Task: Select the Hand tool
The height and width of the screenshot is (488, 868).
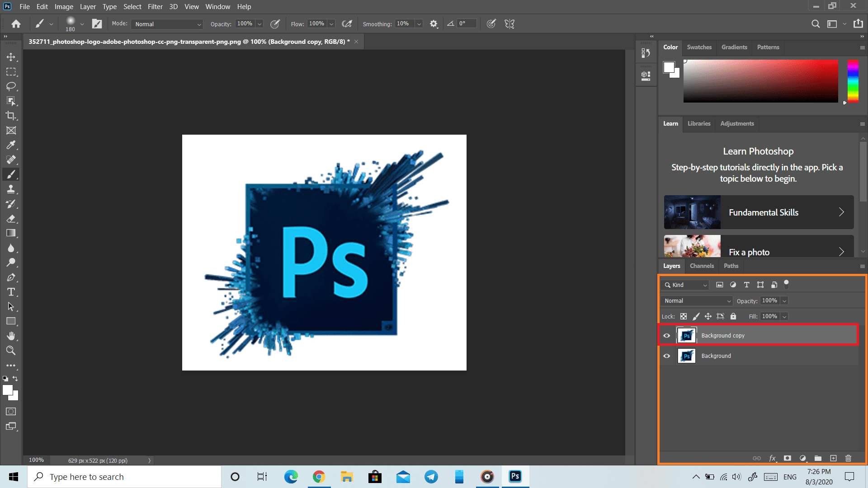Action: [11, 336]
